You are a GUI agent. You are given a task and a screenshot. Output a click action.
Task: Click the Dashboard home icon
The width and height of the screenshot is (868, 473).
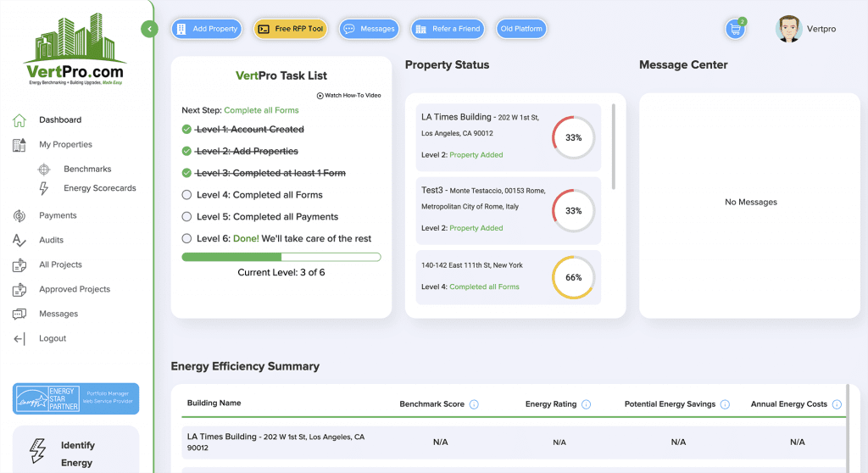coord(19,120)
